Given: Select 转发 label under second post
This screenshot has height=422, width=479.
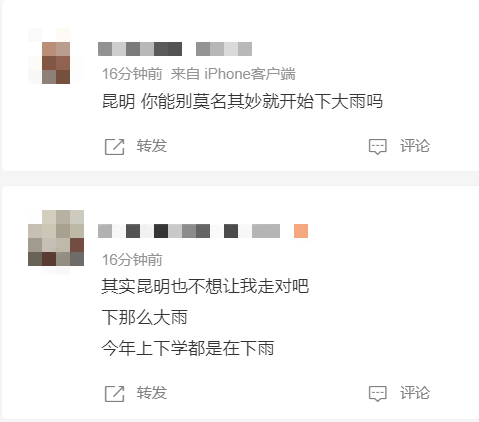Looking at the screenshot, I should pyautogui.click(x=152, y=393).
